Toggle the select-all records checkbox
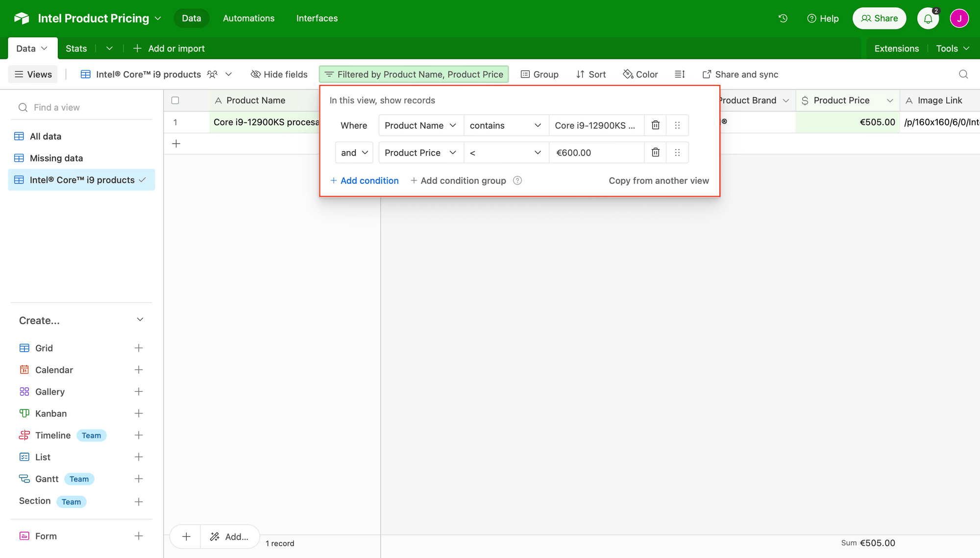980x558 pixels. [x=175, y=100]
